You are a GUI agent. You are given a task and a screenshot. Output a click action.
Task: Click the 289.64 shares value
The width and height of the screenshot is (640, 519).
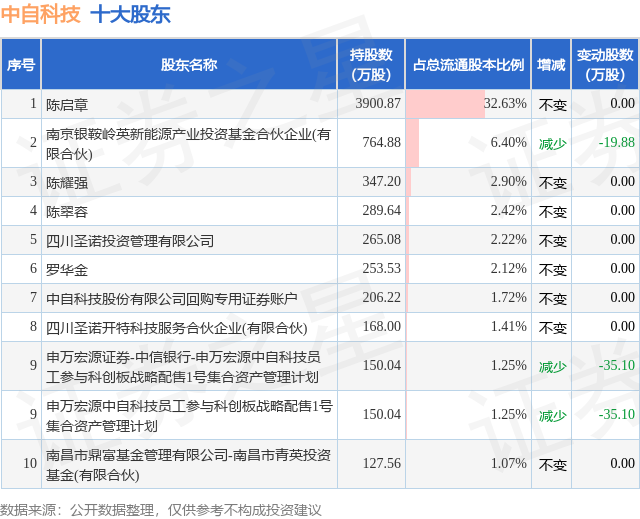[x=382, y=210]
